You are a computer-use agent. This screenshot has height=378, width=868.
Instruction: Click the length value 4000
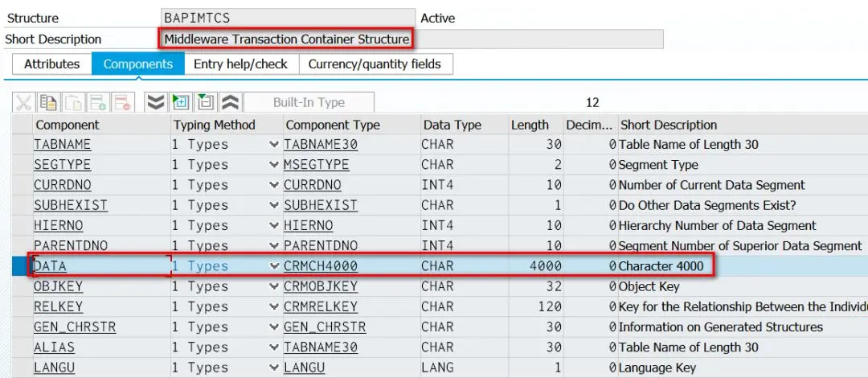click(545, 266)
